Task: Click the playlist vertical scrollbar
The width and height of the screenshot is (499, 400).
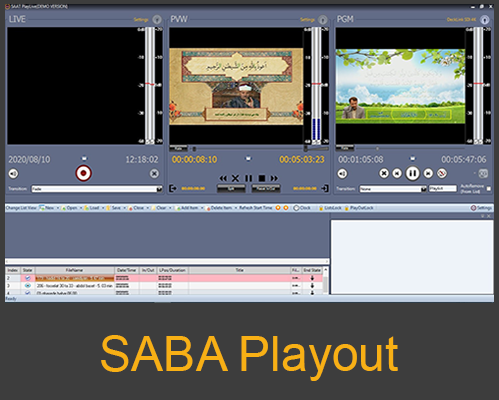Action: 326,280
